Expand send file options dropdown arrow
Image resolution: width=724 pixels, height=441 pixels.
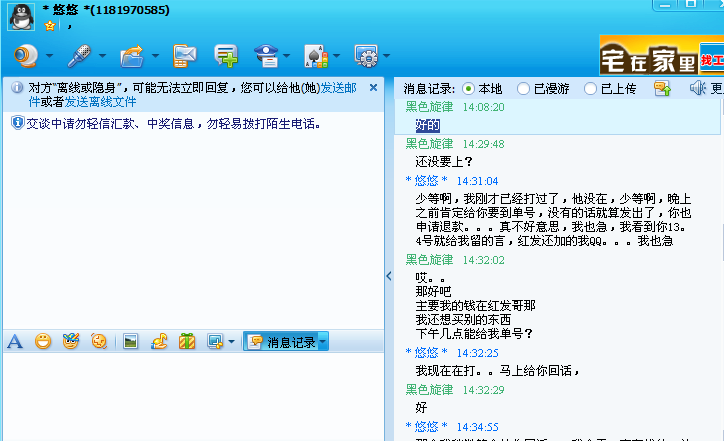point(156,56)
